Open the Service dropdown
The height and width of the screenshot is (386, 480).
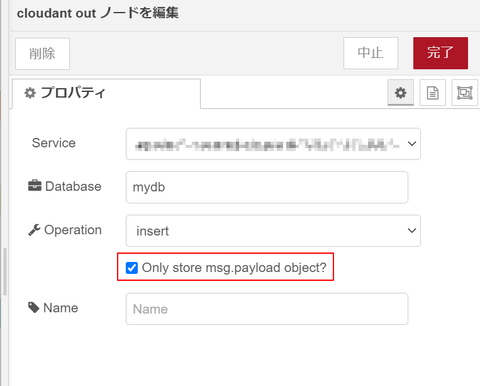[x=273, y=144]
